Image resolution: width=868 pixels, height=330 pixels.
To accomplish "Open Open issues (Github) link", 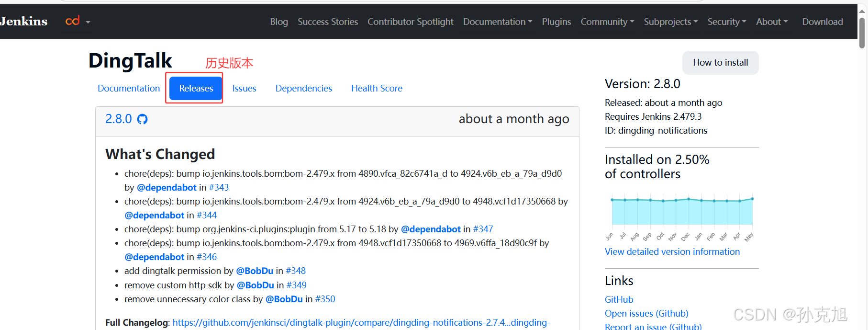I will click(646, 313).
